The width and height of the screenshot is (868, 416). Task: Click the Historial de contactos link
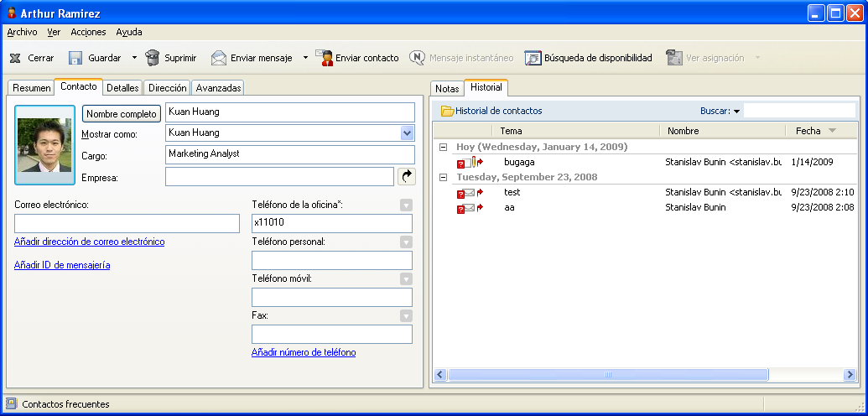tap(499, 111)
